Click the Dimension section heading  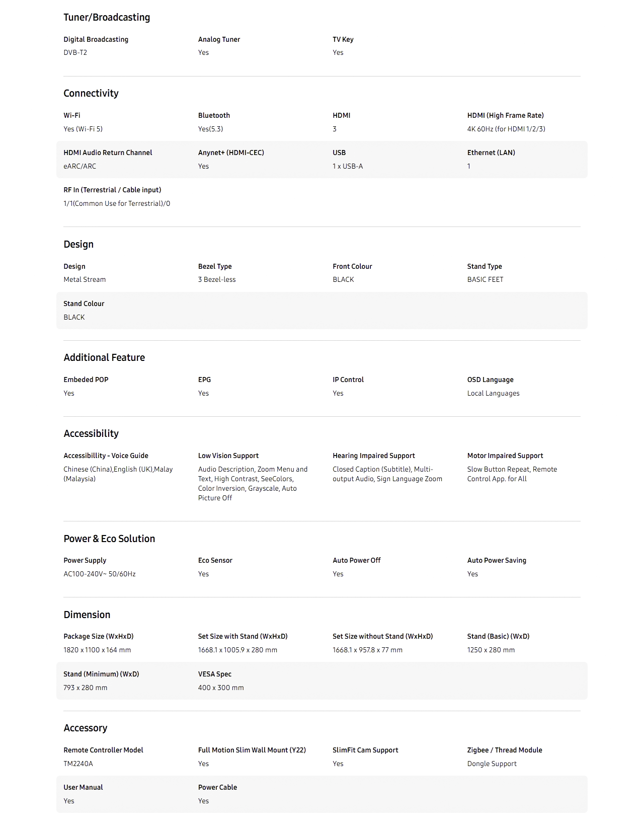tap(87, 615)
